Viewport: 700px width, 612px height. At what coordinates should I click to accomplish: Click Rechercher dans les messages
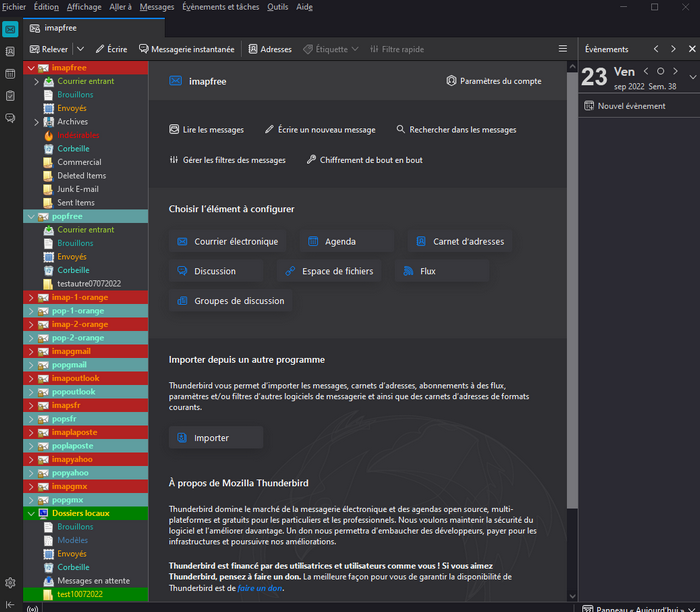(x=456, y=129)
